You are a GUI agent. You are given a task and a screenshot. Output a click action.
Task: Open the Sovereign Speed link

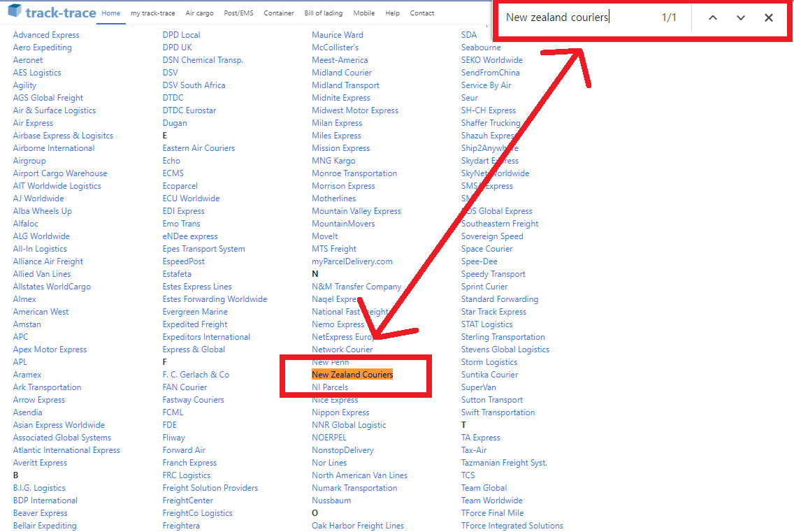492,236
